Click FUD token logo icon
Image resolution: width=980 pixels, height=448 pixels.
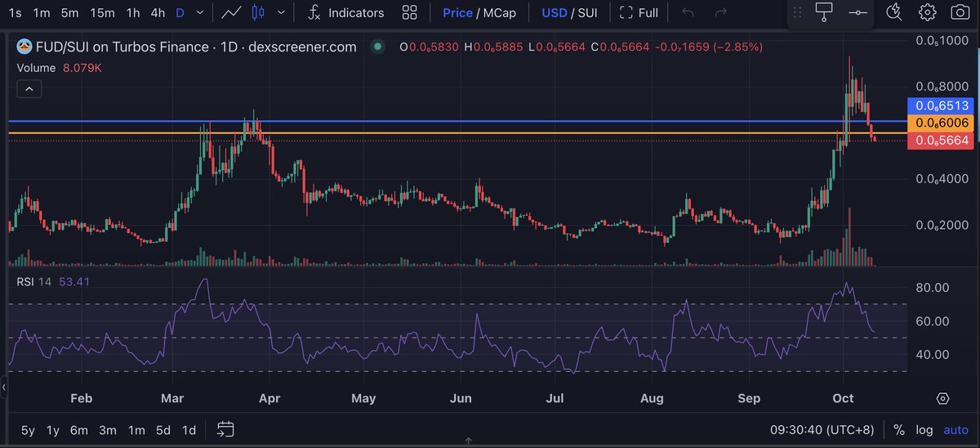click(24, 47)
